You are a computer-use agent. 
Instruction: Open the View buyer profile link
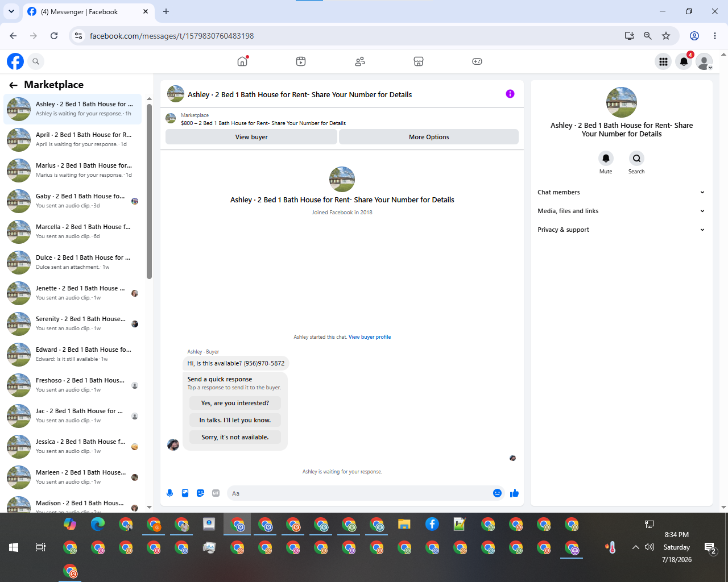coord(370,337)
